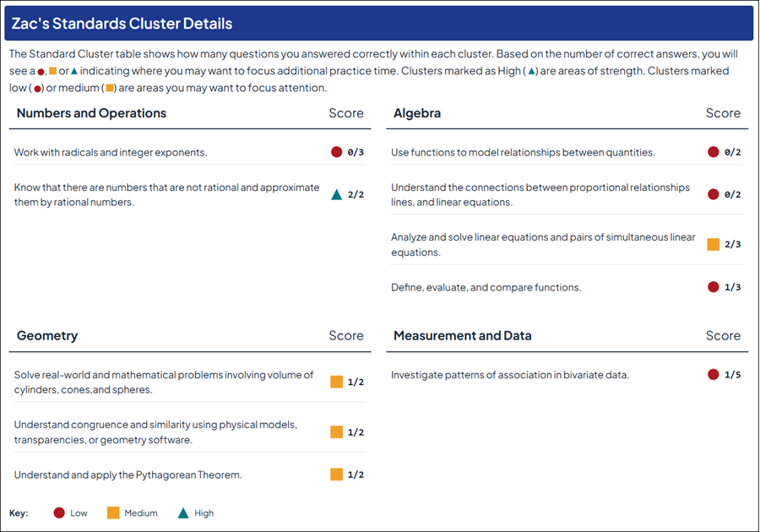Click orange square beside volume of cylinders row
Screen dimensions: 760x532
337,382
